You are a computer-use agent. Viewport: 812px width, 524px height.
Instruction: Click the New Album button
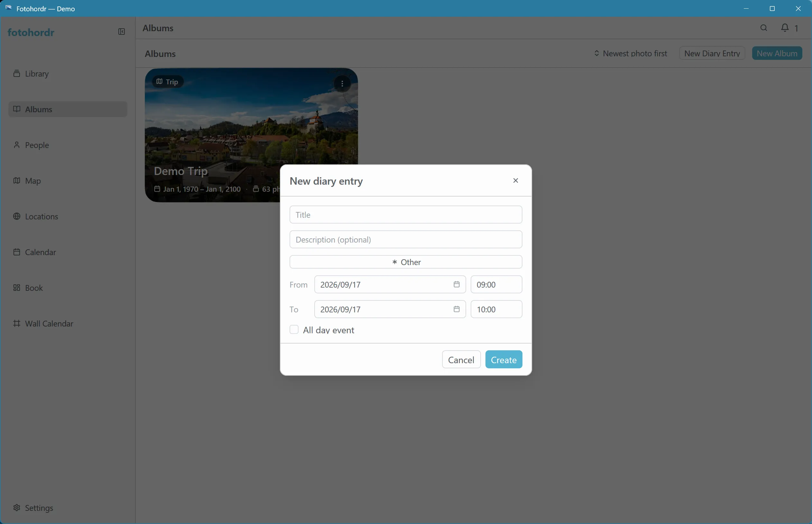[777, 53]
